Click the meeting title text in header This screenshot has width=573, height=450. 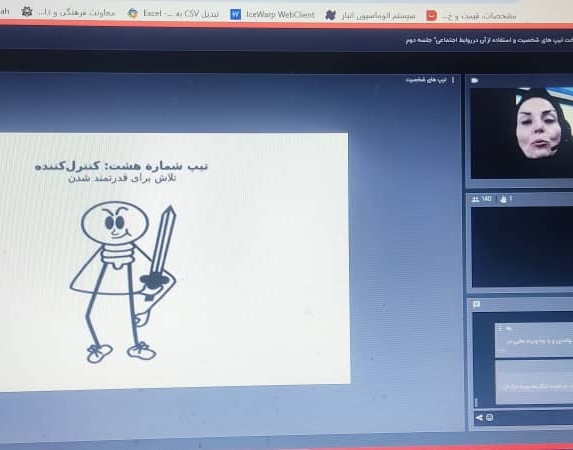click(x=489, y=41)
